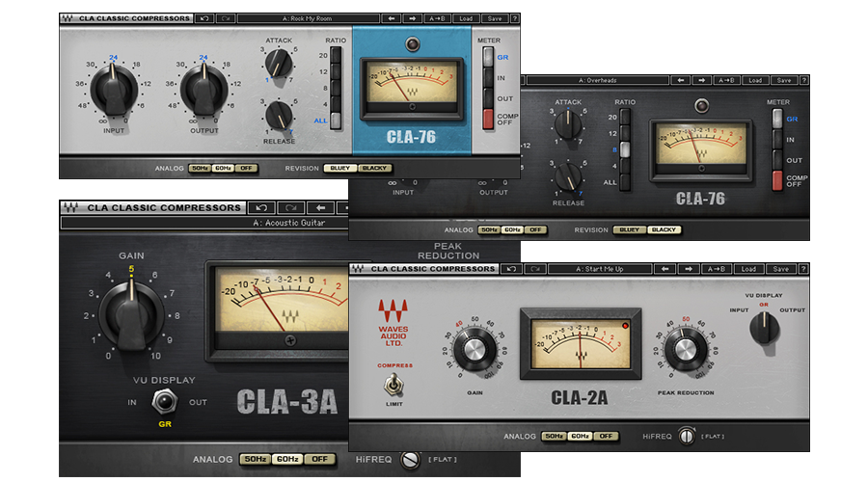Select ratio 8 on black CLA-76

coord(625,149)
